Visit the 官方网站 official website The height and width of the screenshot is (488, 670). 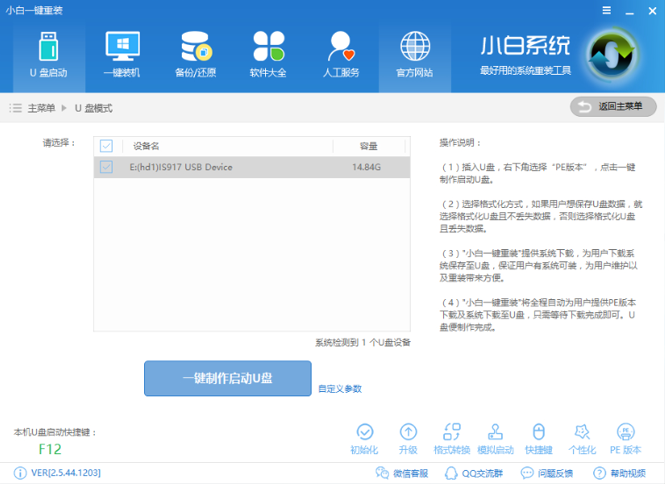(414, 54)
